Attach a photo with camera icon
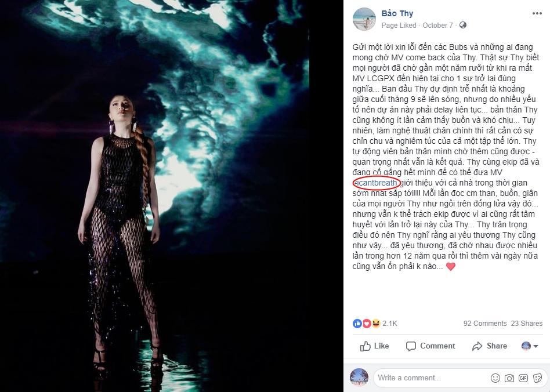 509,378
